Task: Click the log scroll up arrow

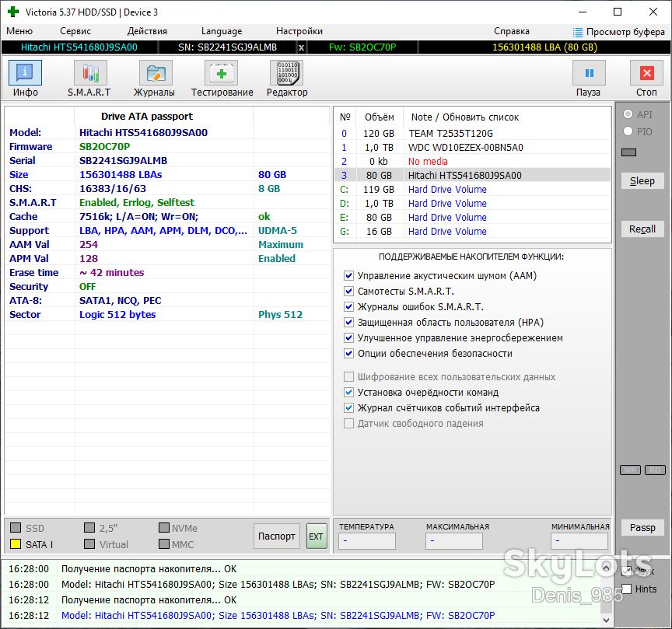Action: [606, 568]
